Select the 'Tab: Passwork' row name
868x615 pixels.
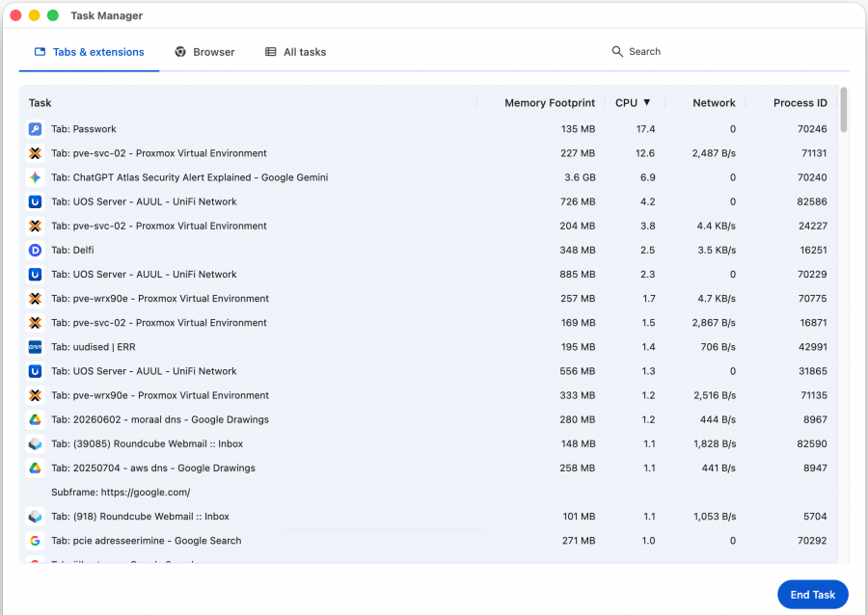(84, 129)
